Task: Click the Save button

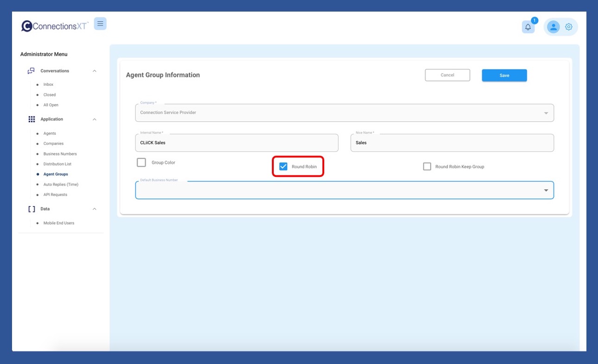Action: click(504, 75)
